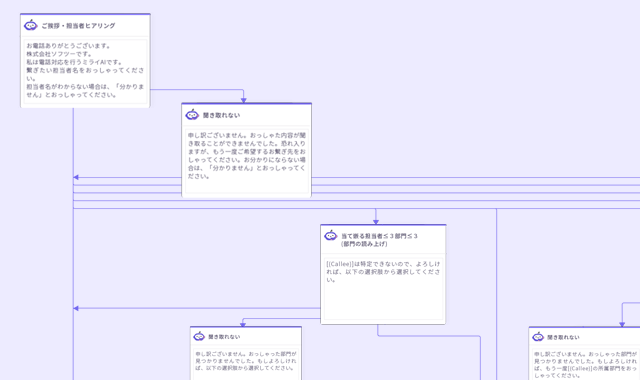Screen dimensions: 640x380
Task: Click the message text starting お電話ありがとうございます
Action: 85,70
